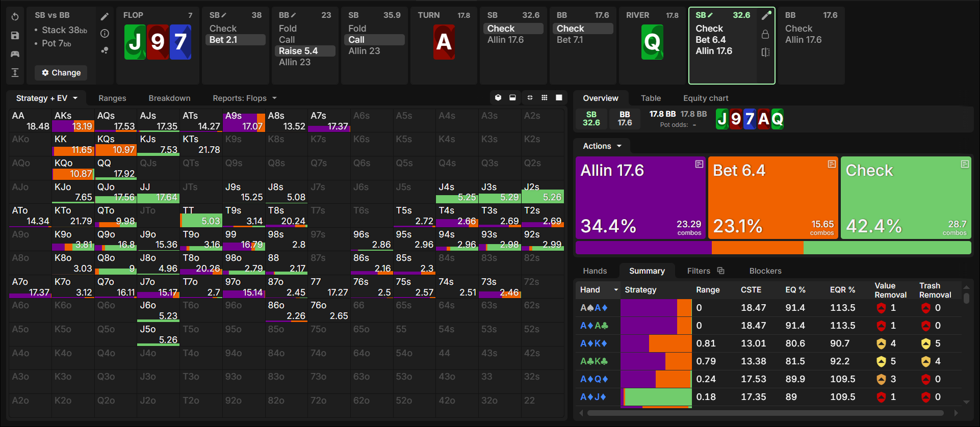The image size is (980, 427).
Task: Select Allin 17.6 in the last BB panel
Action: pos(804,40)
